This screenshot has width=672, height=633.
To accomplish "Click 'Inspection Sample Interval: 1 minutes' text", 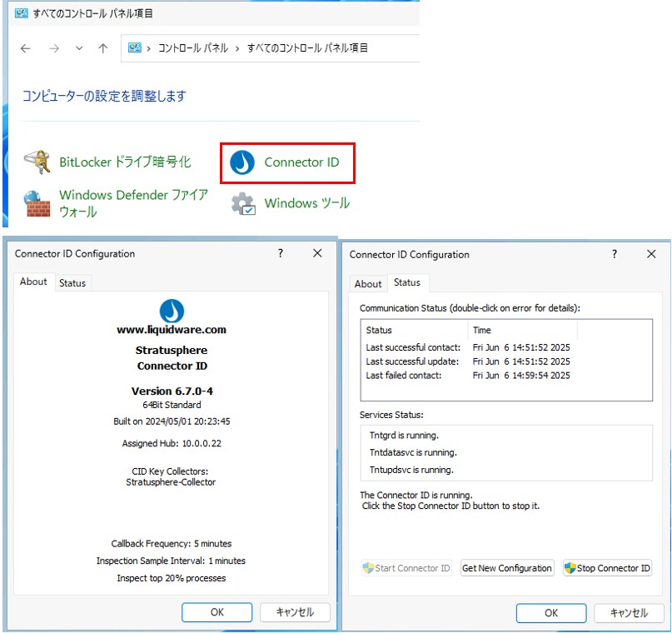I will coord(171,561).
